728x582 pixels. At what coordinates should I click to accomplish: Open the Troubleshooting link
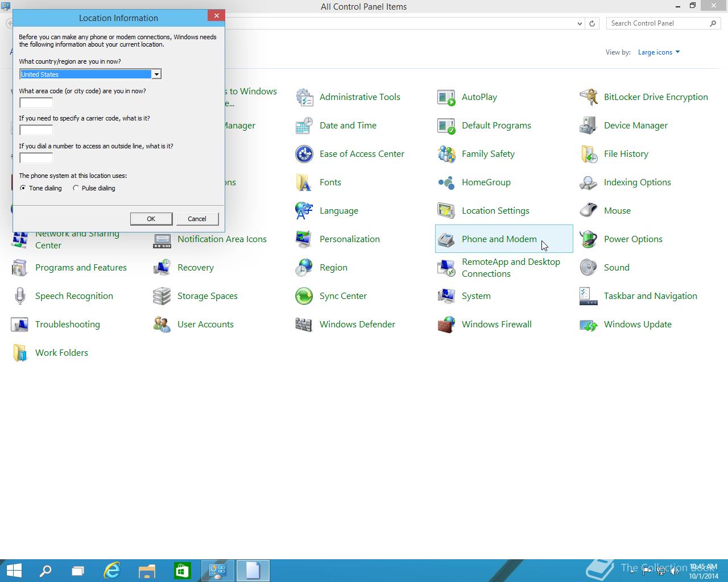point(67,325)
